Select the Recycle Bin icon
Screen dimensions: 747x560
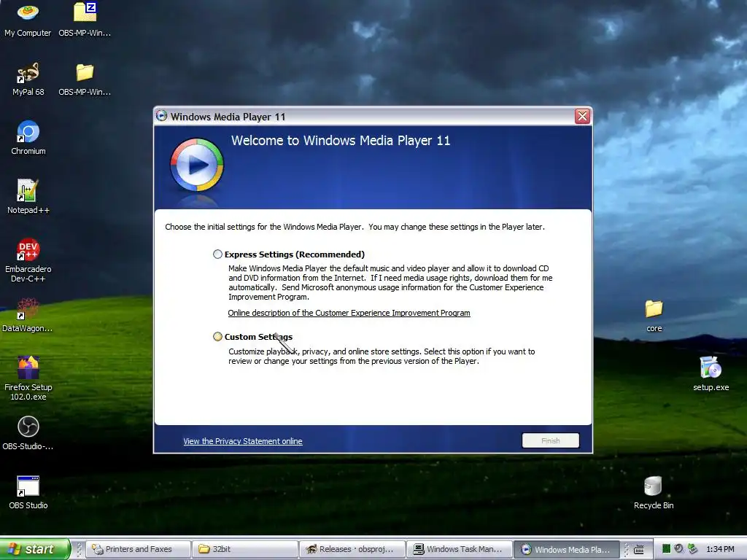[x=654, y=492]
